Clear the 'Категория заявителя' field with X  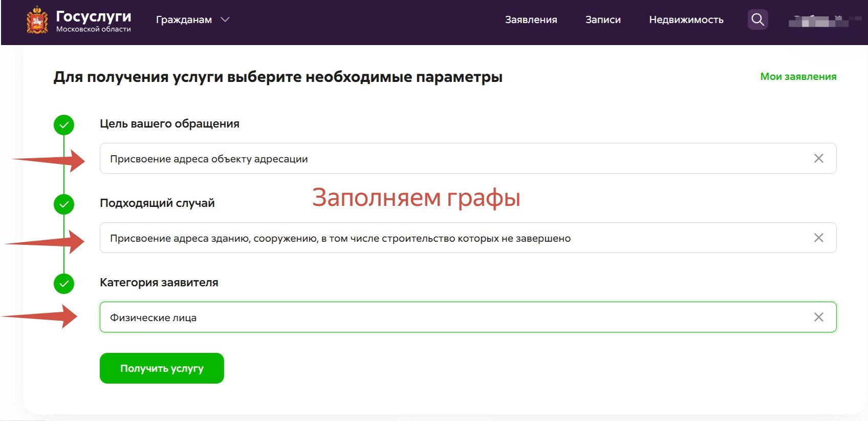(x=818, y=317)
